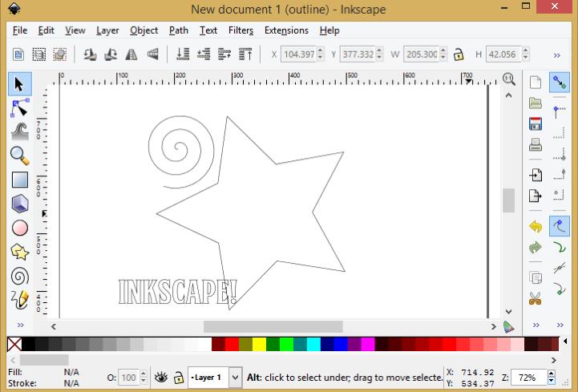
Task: Open existing document folder icon
Action: click(536, 103)
